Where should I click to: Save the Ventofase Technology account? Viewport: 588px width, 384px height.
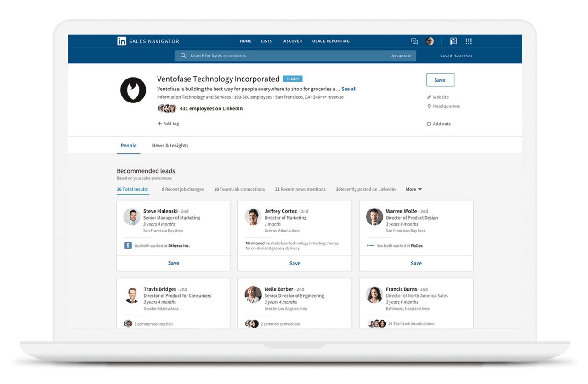pos(440,80)
